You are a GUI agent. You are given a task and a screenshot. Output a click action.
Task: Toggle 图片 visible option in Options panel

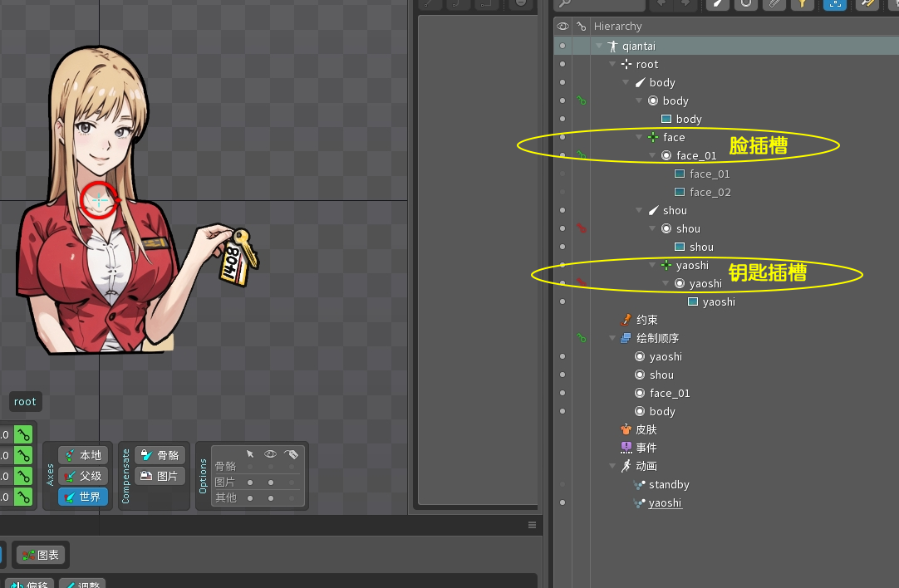click(x=271, y=482)
